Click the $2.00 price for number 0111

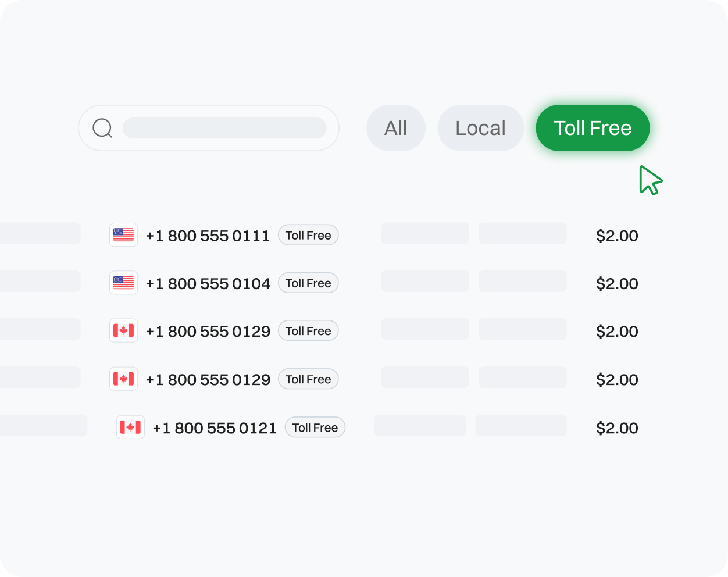tap(617, 236)
